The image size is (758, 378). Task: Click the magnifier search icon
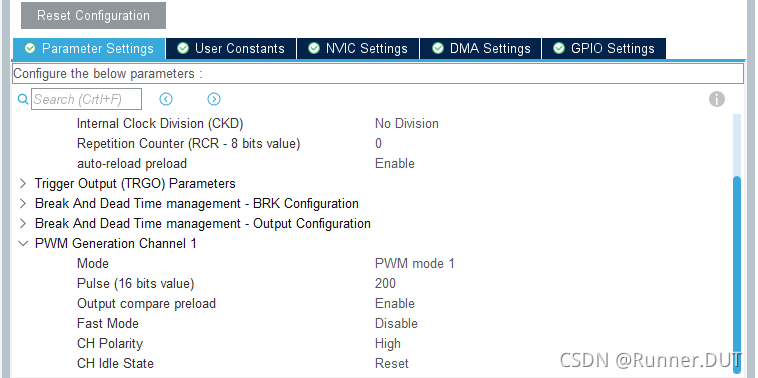[23, 99]
